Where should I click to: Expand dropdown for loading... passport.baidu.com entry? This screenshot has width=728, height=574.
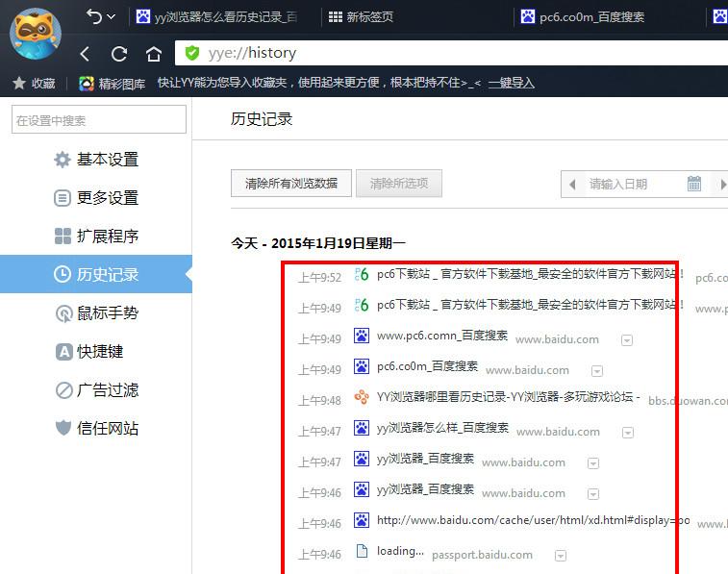tap(561, 556)
